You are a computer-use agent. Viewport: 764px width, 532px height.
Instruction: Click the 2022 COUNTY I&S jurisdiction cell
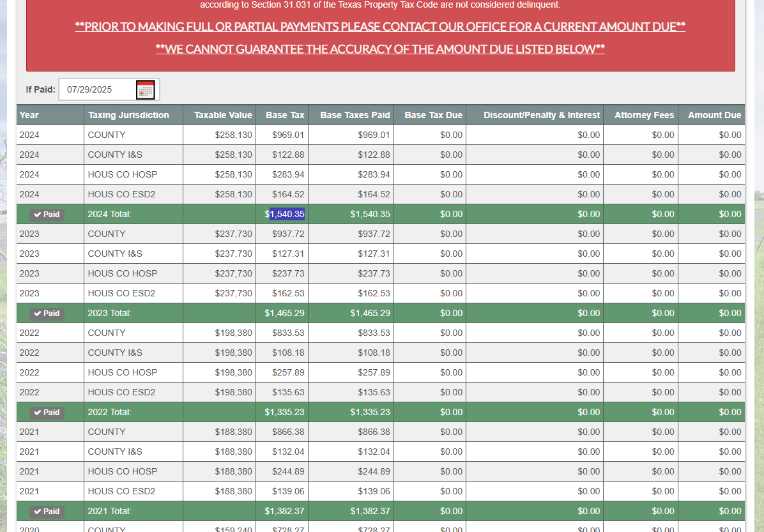115,353
